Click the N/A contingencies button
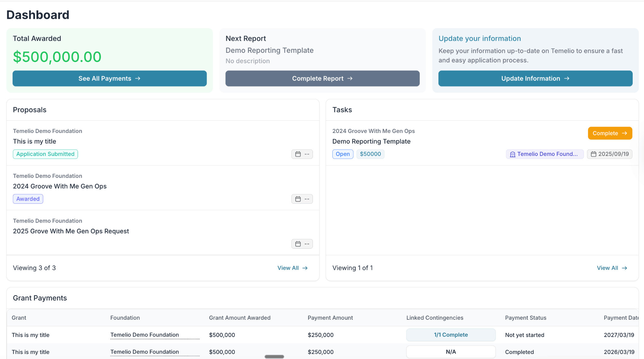 (x=451, y=352)
